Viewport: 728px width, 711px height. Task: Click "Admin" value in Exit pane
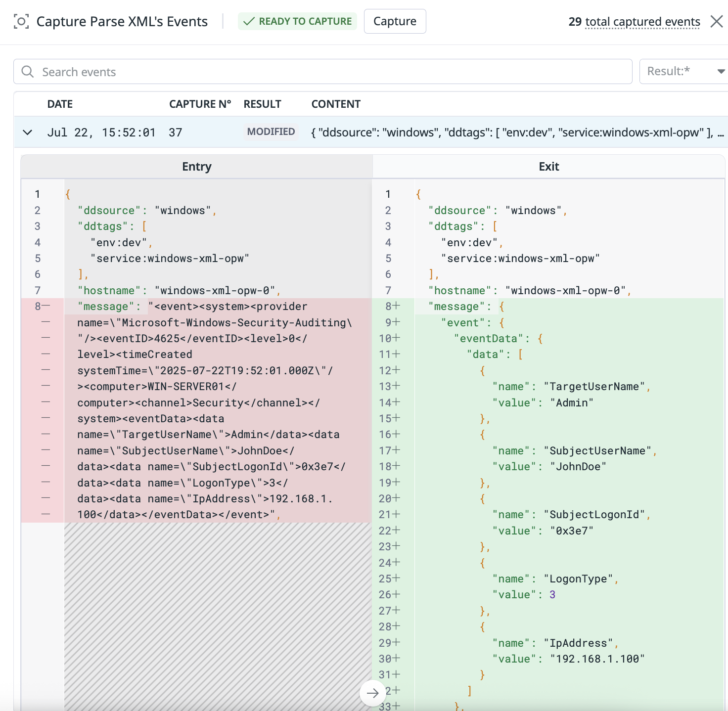[x=572, y=403]
